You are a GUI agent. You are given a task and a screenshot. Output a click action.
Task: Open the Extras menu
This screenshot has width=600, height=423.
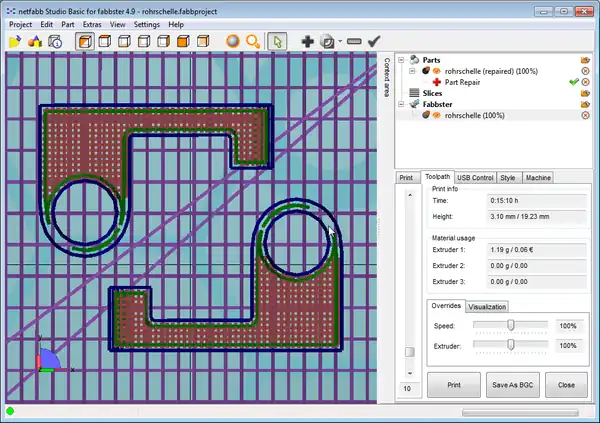pos(95,23)
